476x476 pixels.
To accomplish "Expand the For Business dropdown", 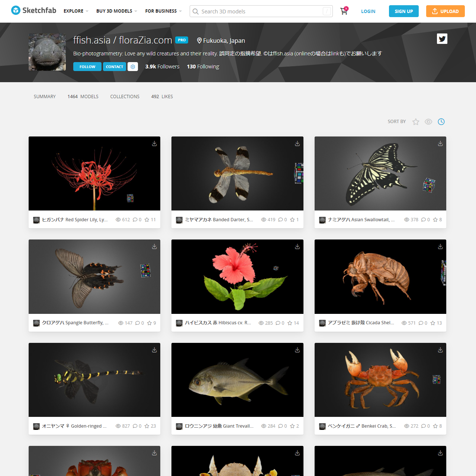I will [163, 11].
